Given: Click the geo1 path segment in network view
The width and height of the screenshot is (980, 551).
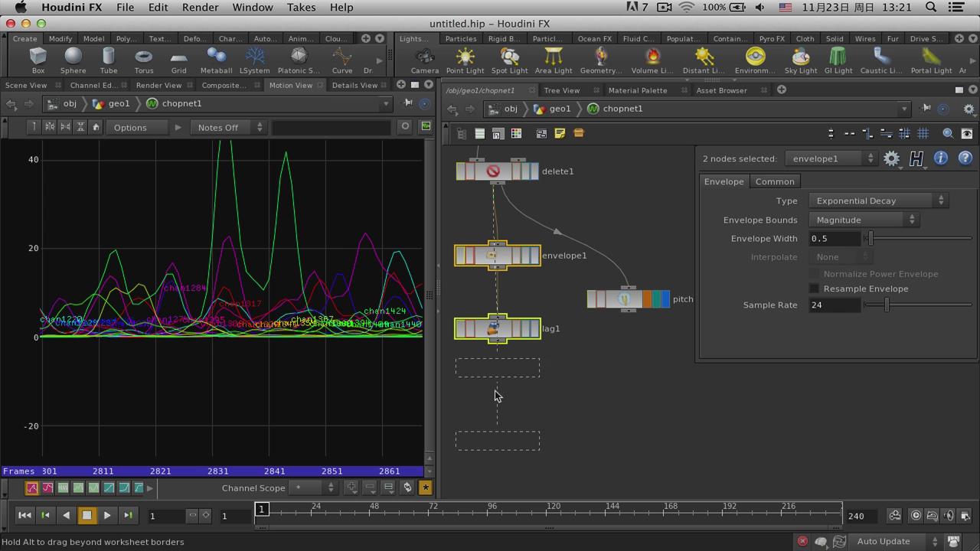Looking at the screenshot, I should click(x=553, y=109).
